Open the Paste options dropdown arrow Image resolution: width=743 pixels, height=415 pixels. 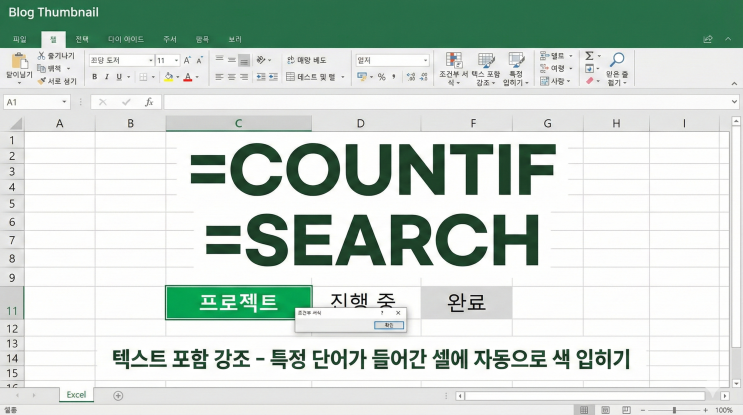pos(19,83)
